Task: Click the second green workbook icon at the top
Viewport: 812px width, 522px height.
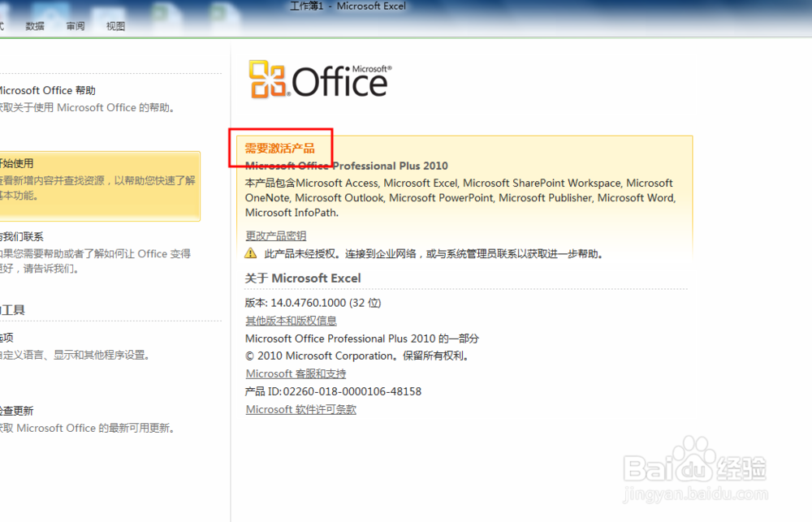Action: point(216,10)
